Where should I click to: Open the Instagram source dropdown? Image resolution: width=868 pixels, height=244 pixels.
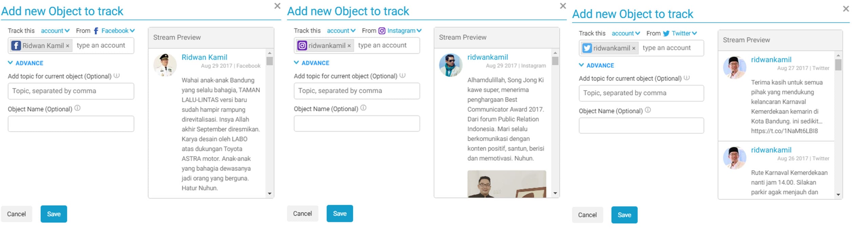point(405,31)
